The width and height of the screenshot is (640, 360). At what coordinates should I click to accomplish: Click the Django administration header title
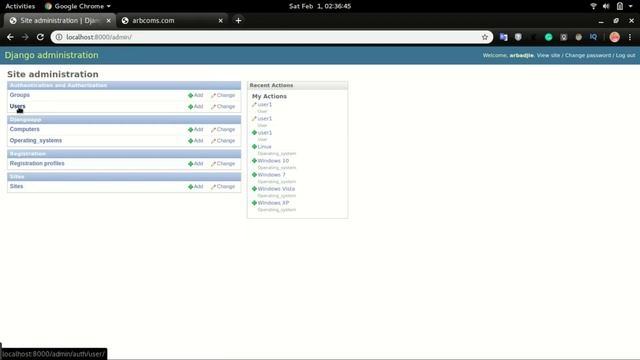[51, 55]
